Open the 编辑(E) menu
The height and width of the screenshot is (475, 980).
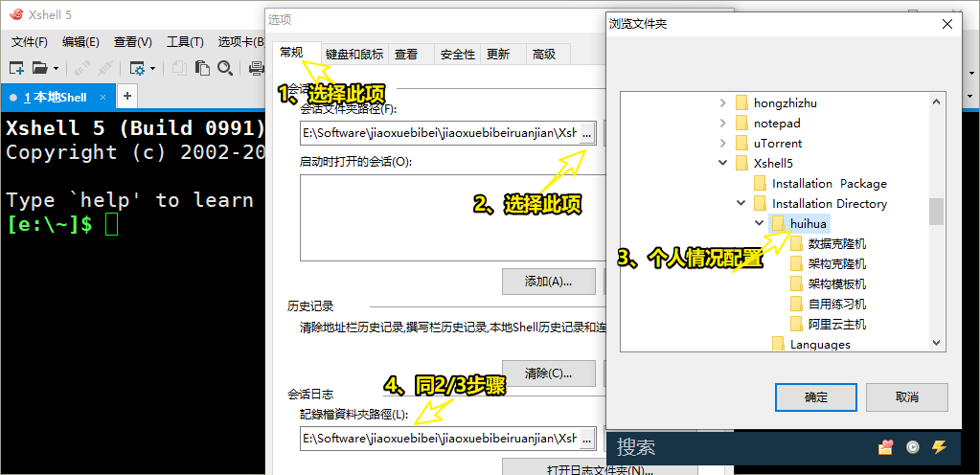(x=80, y=42)
